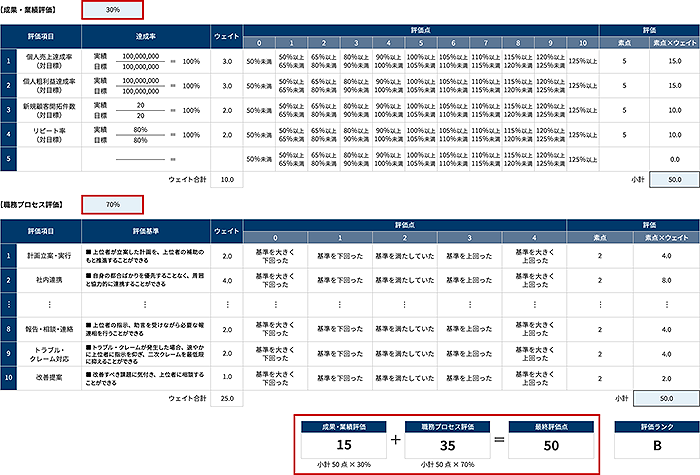
Task: Click the ウェイト合計 value 25.0
Action: pyautogui.click(x=227, y=397)
